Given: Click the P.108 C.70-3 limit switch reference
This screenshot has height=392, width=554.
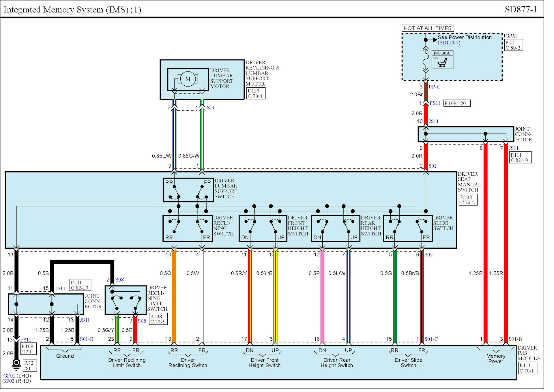Looking at the screenshot, I should coord(158,319).
